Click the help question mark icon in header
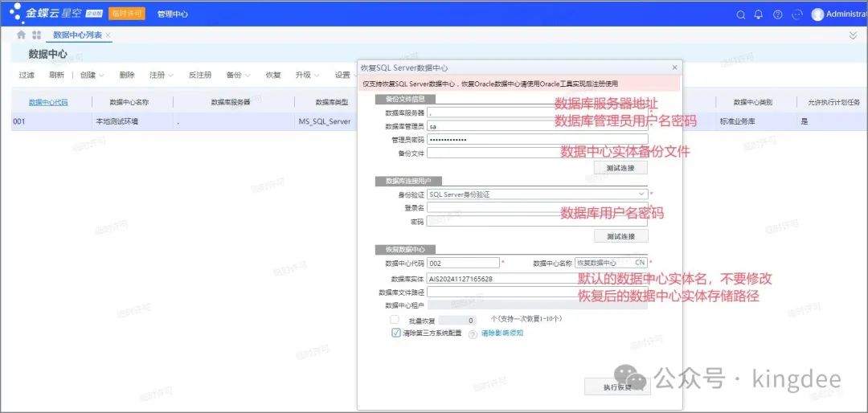The image size is (868, 413). [777, 14]
